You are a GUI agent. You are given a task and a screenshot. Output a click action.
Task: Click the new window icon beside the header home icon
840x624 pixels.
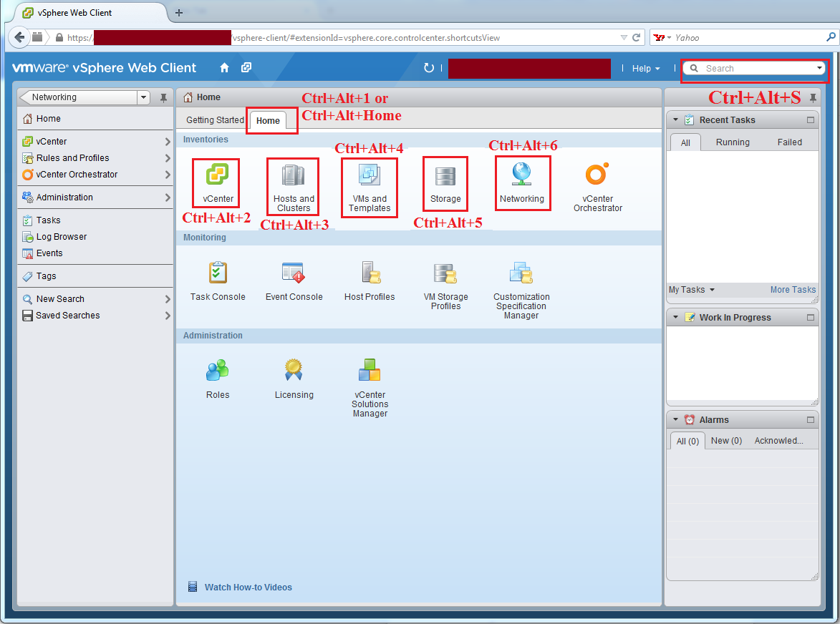[x=246, y=67]
